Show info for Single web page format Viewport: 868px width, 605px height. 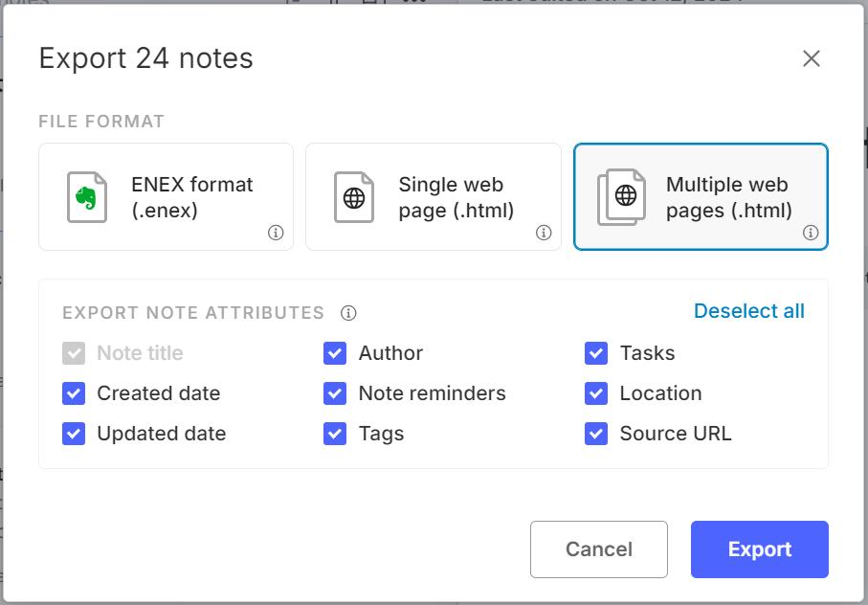(x=544, y=233)
